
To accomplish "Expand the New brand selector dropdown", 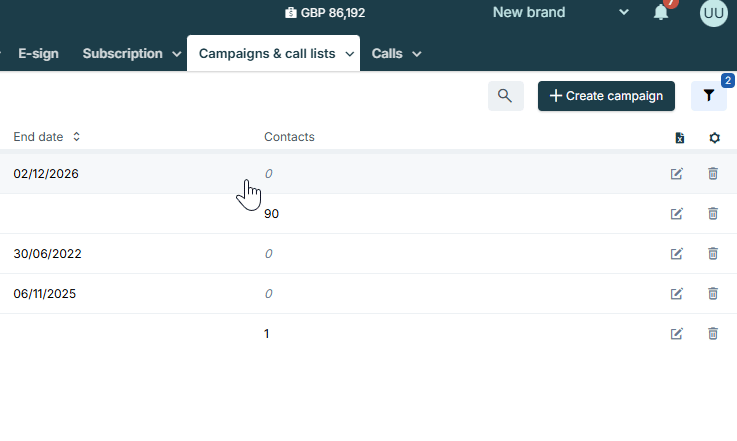I will click(x=624, y=12).
